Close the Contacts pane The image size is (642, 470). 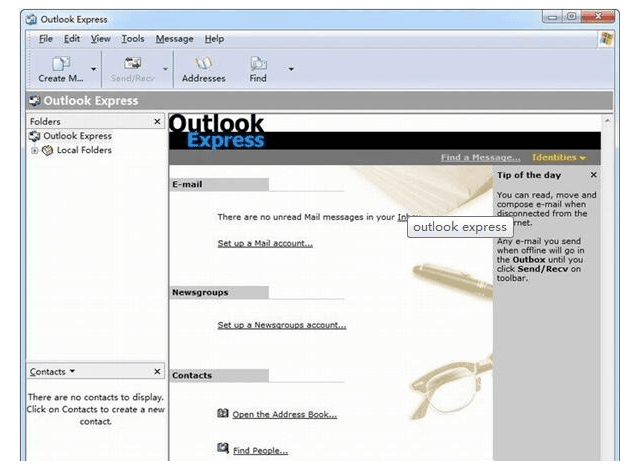pyautogui.click(x=157, y=371)
